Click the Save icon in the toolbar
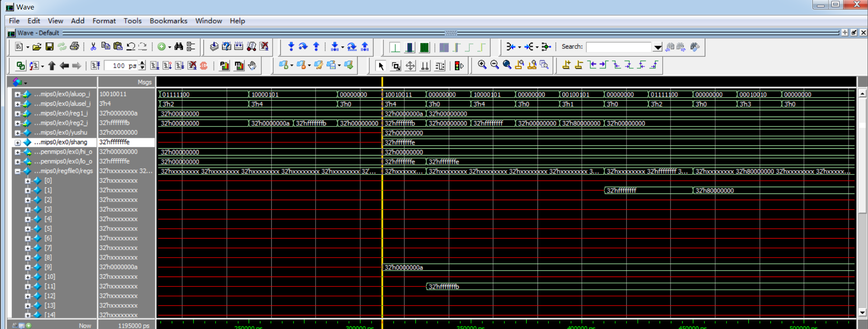This screenshot has height=329, width=868. pos(50,47)
